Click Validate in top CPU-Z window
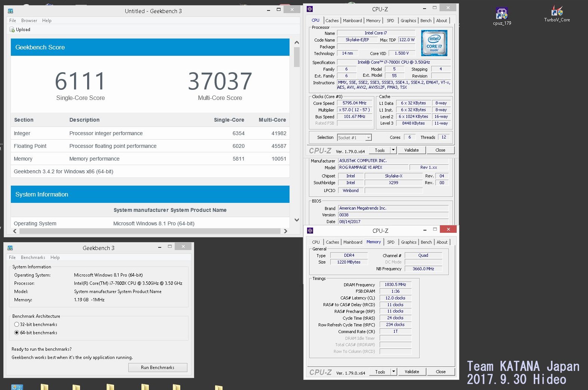 click(x=411, y=150)
